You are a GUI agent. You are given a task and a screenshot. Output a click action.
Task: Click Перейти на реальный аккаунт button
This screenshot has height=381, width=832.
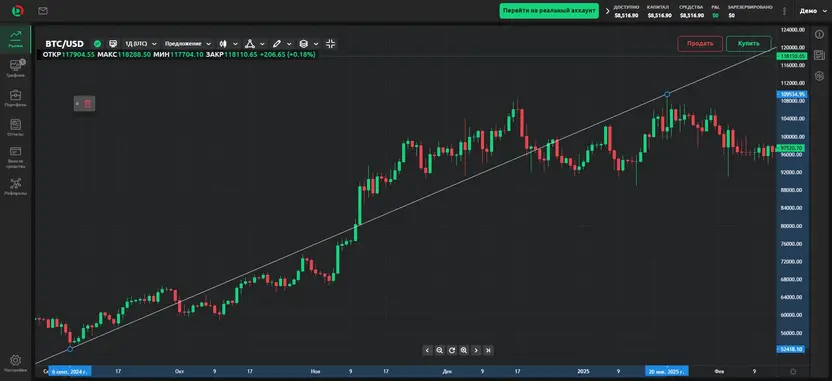point(549,11)
